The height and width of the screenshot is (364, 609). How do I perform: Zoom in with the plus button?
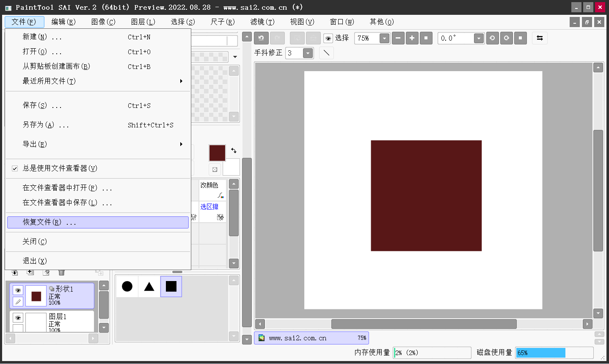pyautogui.click(x=412, y=38)
